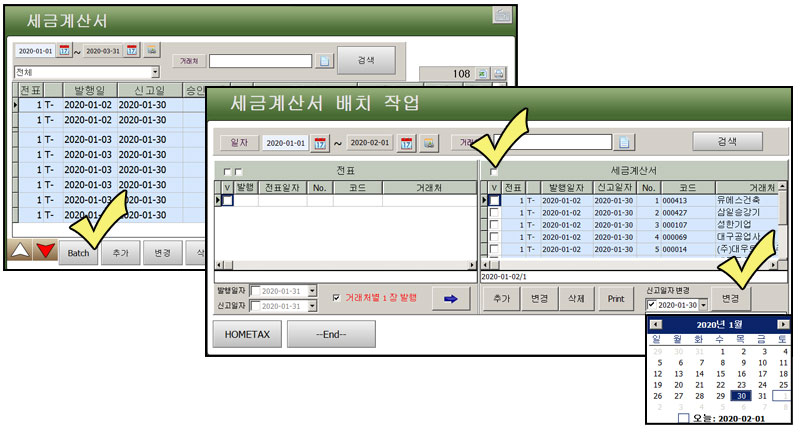This screenshot has height=435, width=800.
Task: Check the row with code 000014
Action: click(x=494, y=249)
